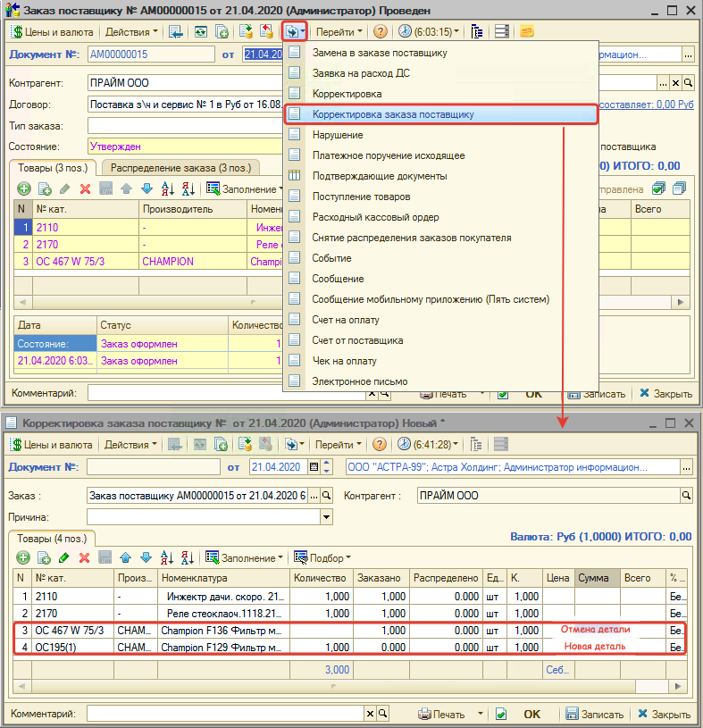
Task: Click 'Документ №' field AM00000015
Action: [x=151, y=54]
